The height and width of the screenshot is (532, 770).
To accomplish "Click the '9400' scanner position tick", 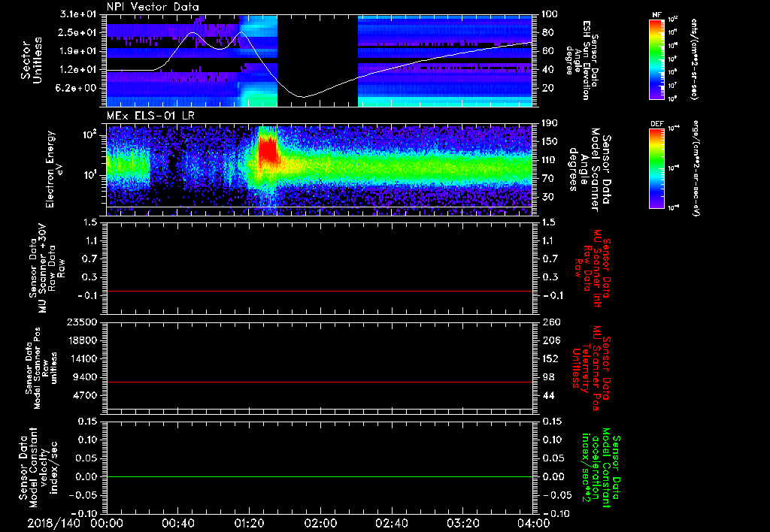I will 86,377.
